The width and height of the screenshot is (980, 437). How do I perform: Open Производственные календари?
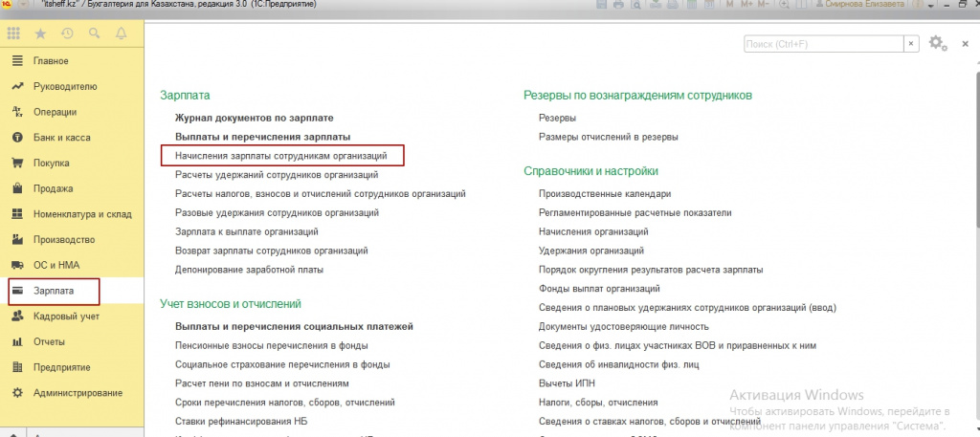(605, 194)
